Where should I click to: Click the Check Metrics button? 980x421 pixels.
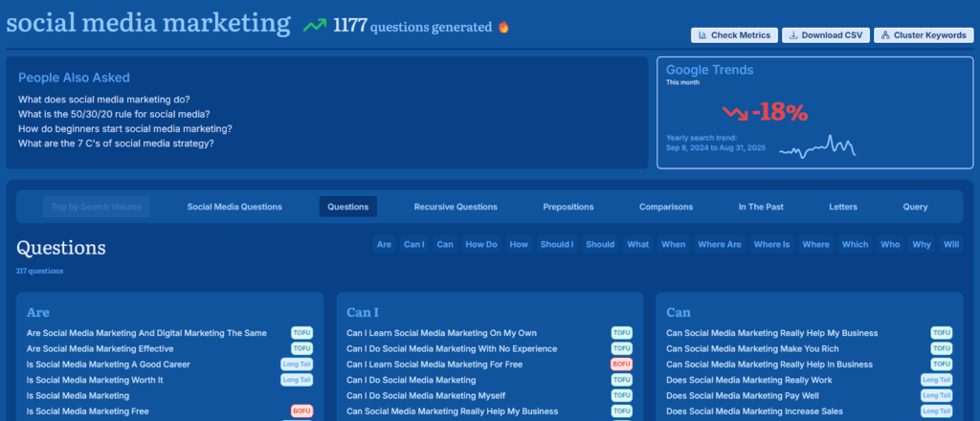[734, 35]
